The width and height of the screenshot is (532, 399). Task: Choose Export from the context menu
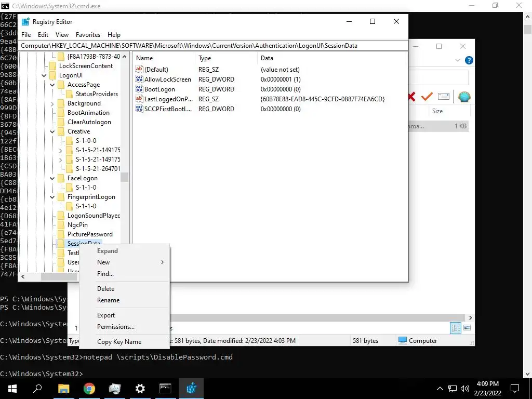point(125,315)
